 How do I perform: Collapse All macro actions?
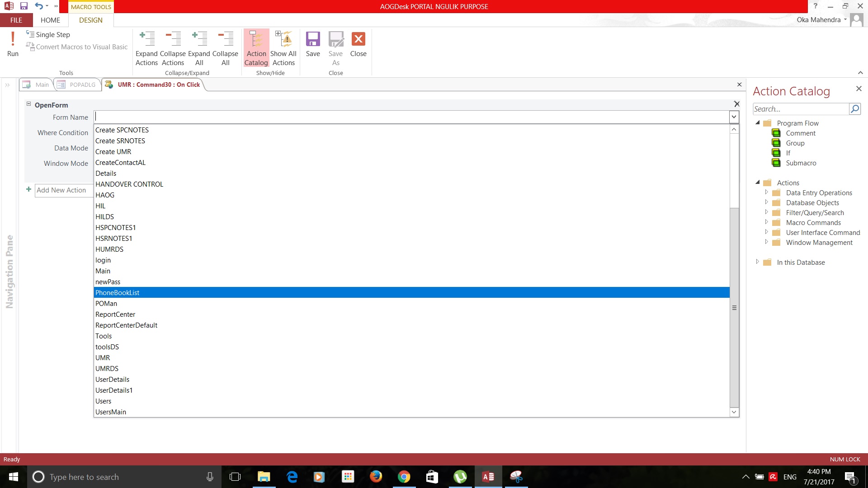226,47
